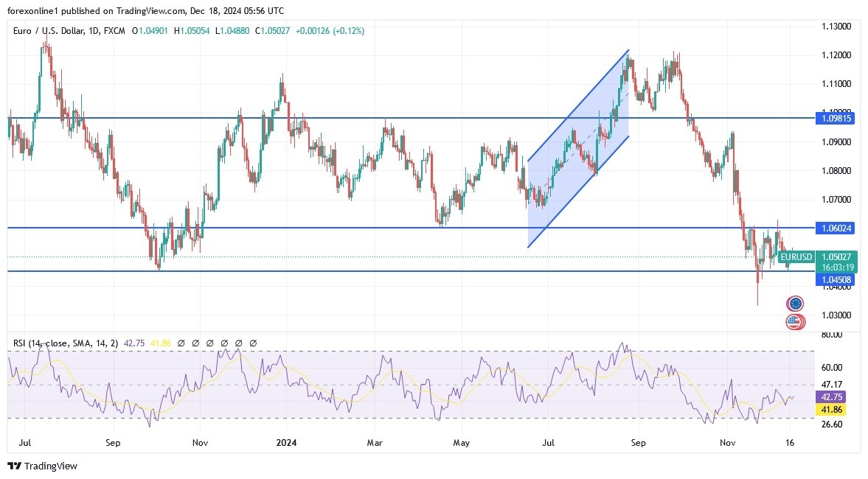This screenshot has height=479, width=868.
Task: Click the first empty-value icon beside RSI readings
Action: (181, 342)
